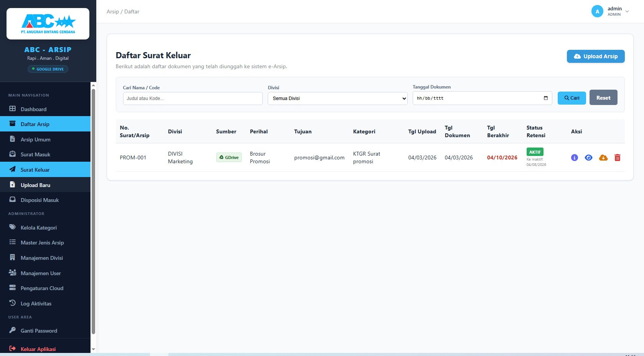Click expiry date 04/10/2026
Screen dimensions: 644x356
pos(502,157)
